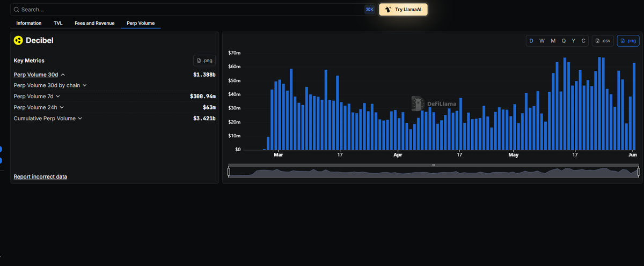Select weekly (W) chart interval
The width and height of the screenshot is (644, 266).
pos(542,41)
